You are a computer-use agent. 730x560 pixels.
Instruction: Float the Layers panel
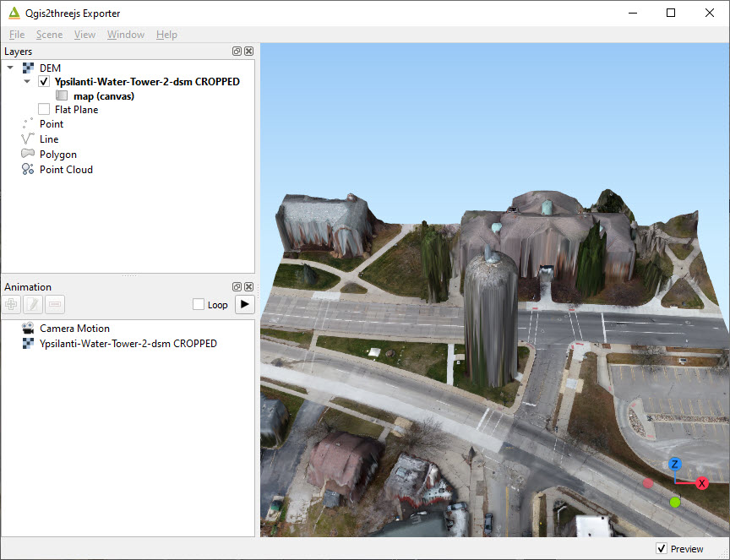pyautogui.click(x=237, y=51)
